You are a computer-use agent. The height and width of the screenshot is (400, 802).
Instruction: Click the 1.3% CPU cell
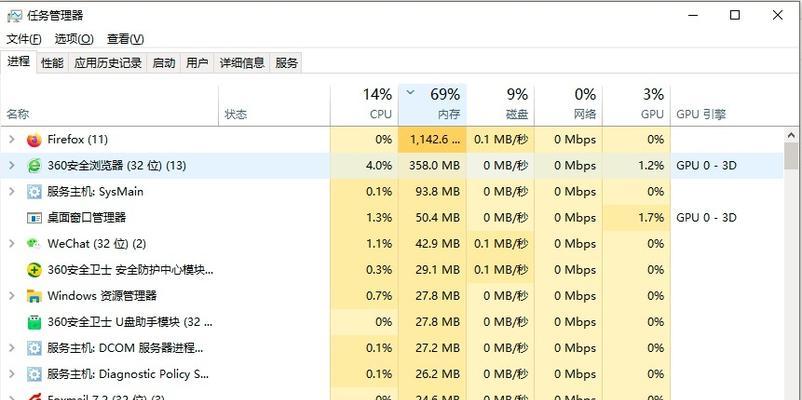pyautogui.click(x=364, y=218)
